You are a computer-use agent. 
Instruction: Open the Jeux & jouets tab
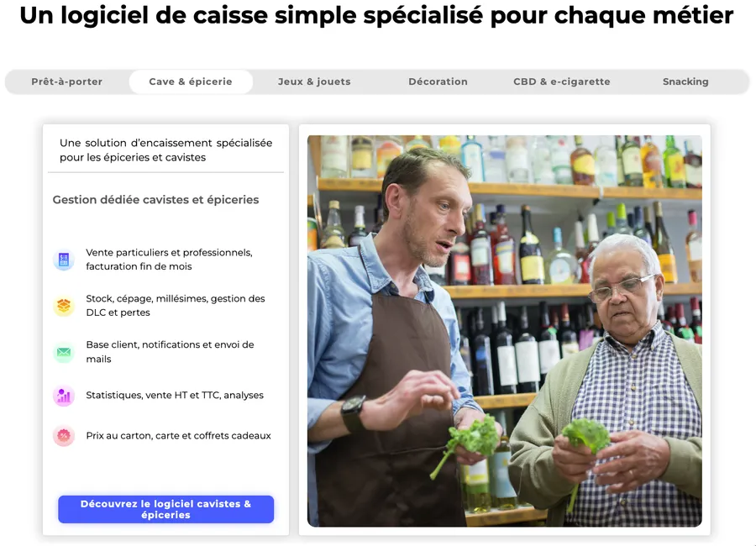pos(314,81)
